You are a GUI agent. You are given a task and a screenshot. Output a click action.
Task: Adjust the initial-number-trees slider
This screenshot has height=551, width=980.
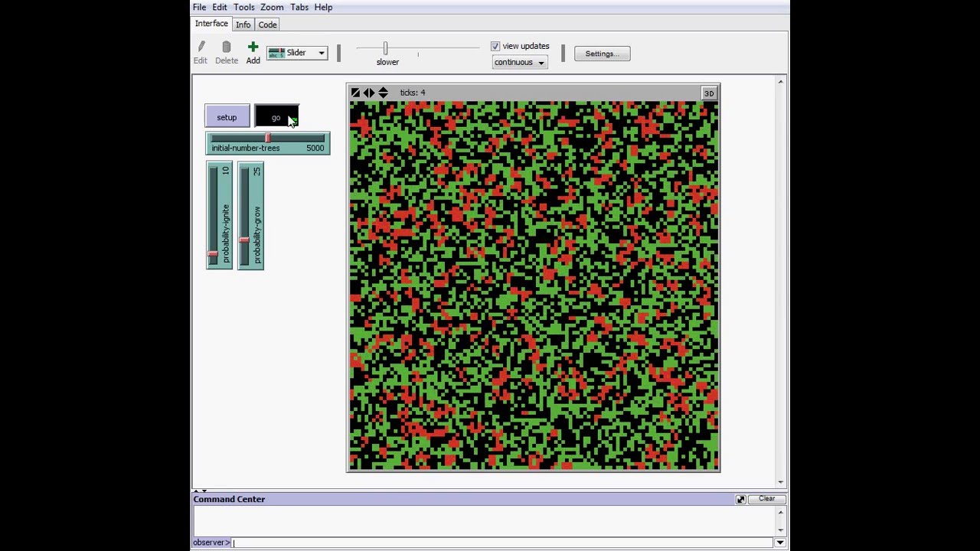[x=268, y=138]
